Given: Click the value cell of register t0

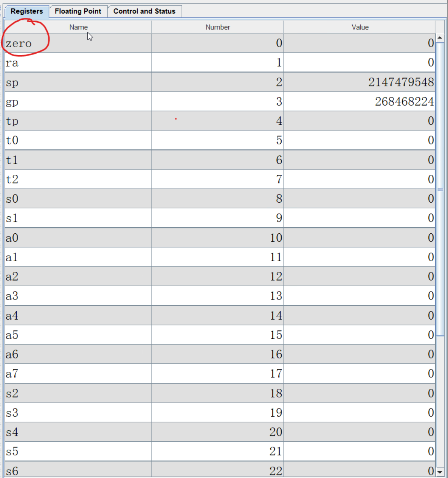Looking at the screenshot, I should pyautogui.click(x=359, y=140).
